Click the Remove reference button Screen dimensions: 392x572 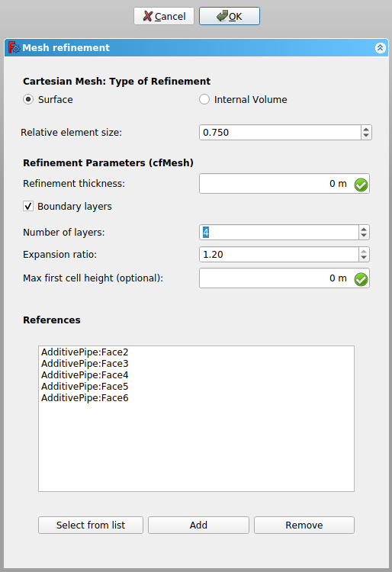[x=304, y=525]
